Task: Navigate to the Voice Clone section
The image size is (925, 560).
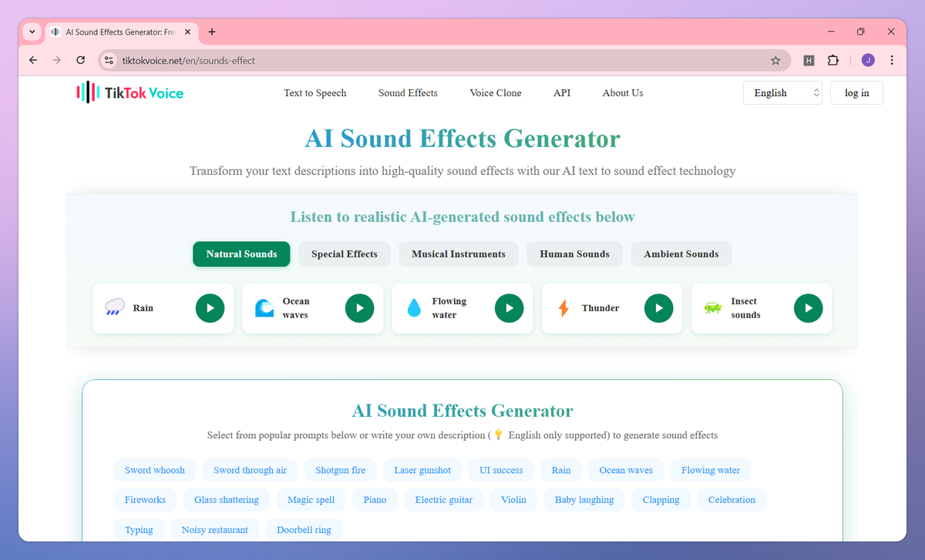Action: click(x=495, y=92)
